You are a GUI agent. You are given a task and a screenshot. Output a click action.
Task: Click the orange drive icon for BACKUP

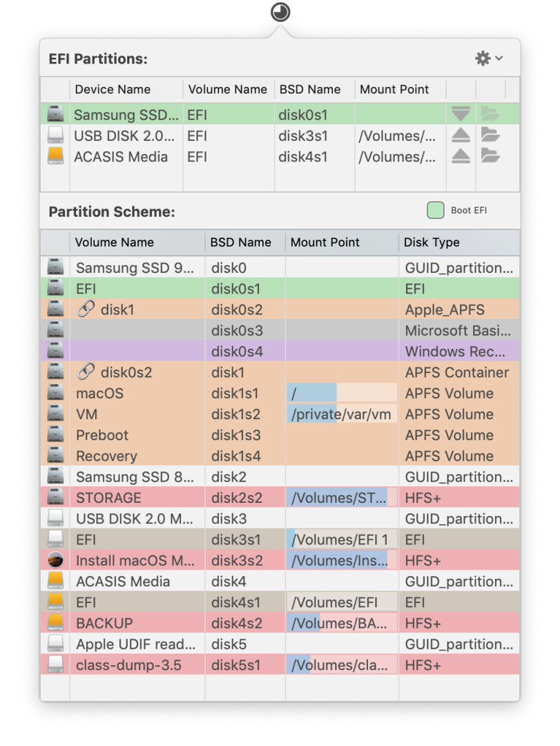point(55,623)
